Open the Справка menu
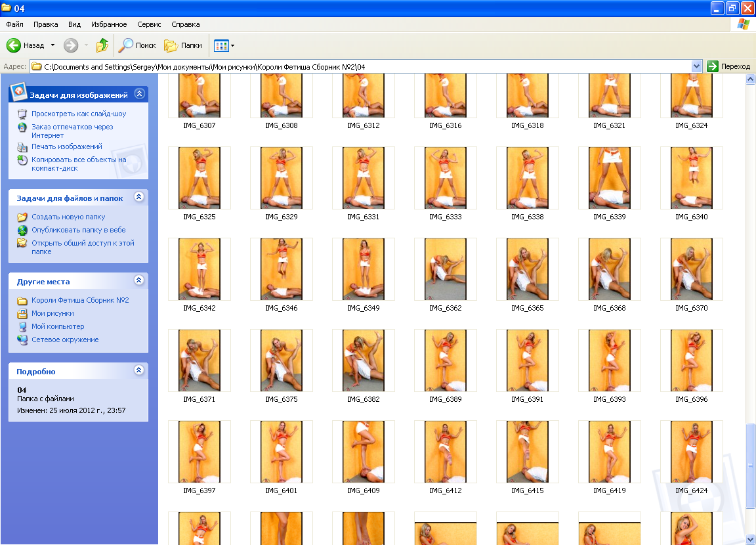Image resolution: width=756 pixels, height=545 pixels. pos(186,24)
